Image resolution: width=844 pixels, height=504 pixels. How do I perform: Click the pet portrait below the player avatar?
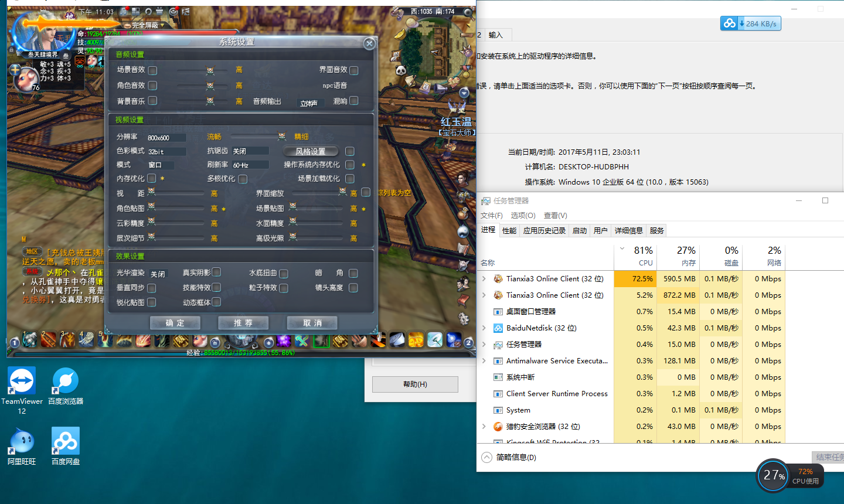[x=26, y=79]
